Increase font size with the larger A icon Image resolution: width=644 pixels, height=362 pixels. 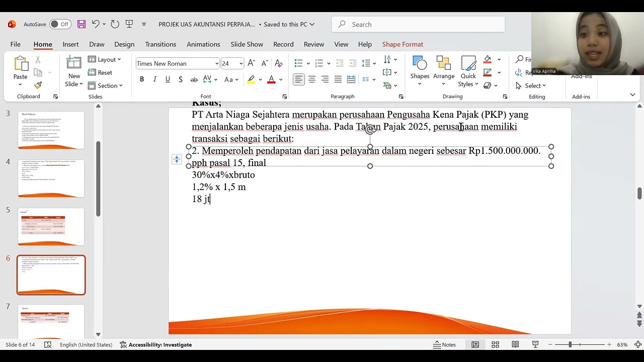[251, 63]
